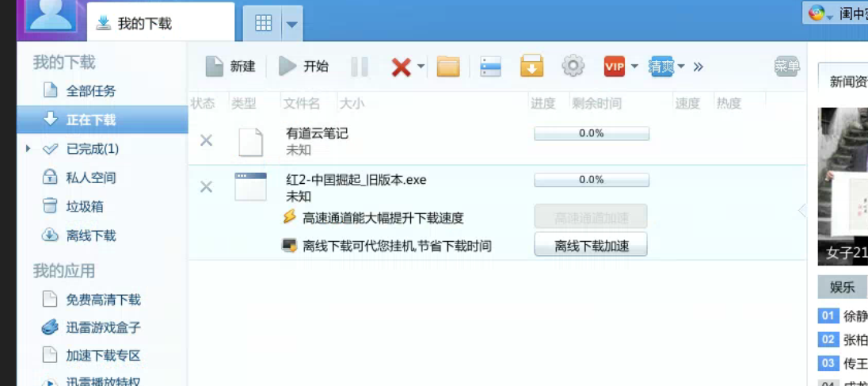
Task: Sort by 速度 column header
Action: pos(687,103)
